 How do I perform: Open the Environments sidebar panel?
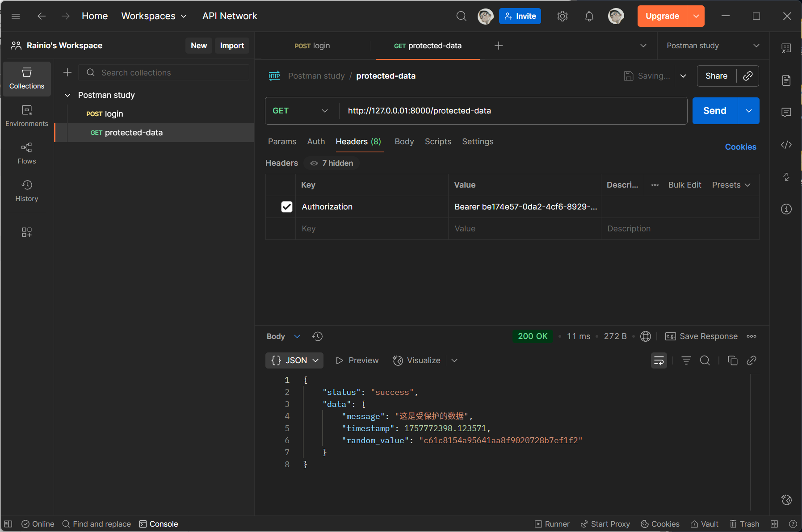pos(27,116)
